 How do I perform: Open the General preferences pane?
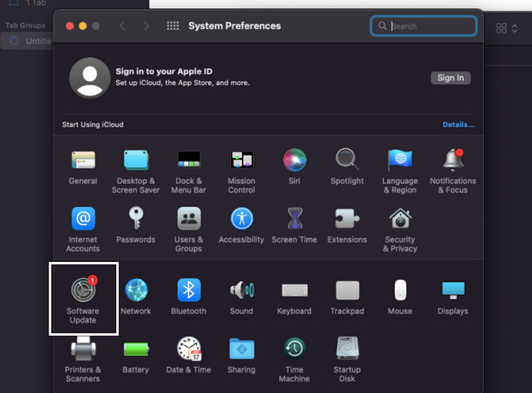point(83,167)
